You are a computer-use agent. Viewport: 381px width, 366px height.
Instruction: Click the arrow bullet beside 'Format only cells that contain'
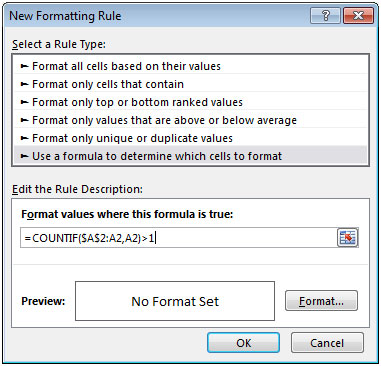point(24,84)
